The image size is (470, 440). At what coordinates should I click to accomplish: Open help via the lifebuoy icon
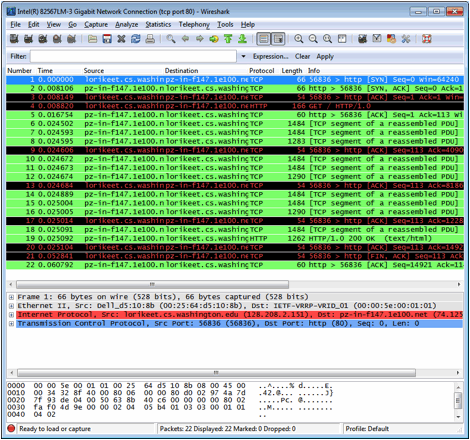coord(427,39)
